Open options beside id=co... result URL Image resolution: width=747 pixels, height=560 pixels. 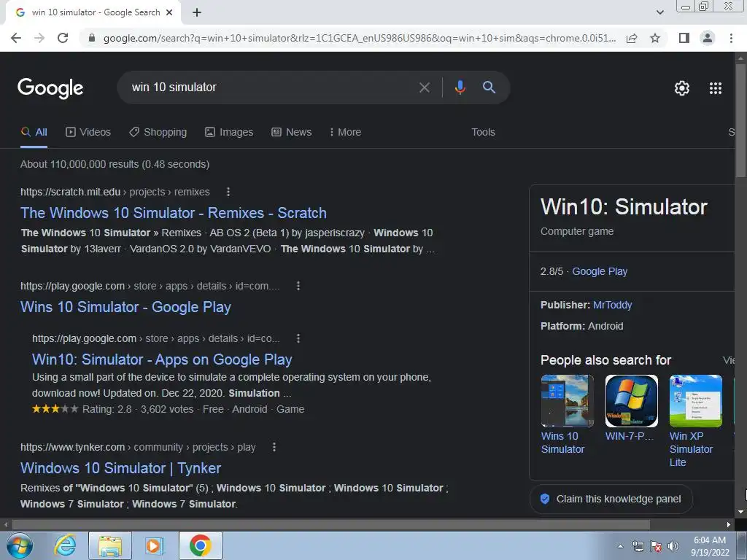[x=298, y=338]
